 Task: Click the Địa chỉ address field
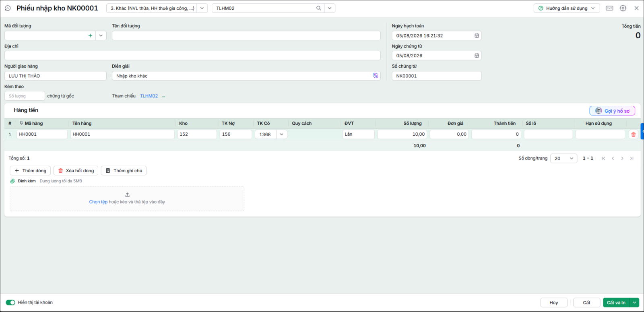tap(192, 56)
